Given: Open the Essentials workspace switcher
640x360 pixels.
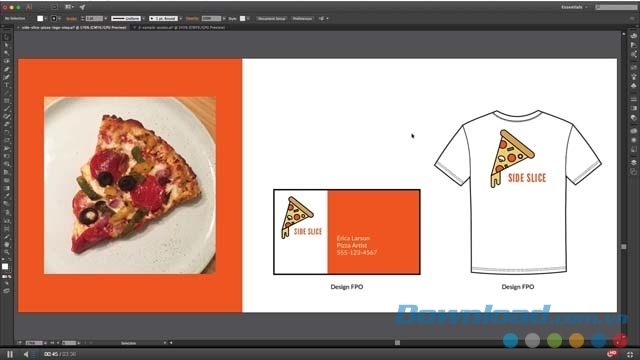Looking at the screenshot, I should pos(575,7).
